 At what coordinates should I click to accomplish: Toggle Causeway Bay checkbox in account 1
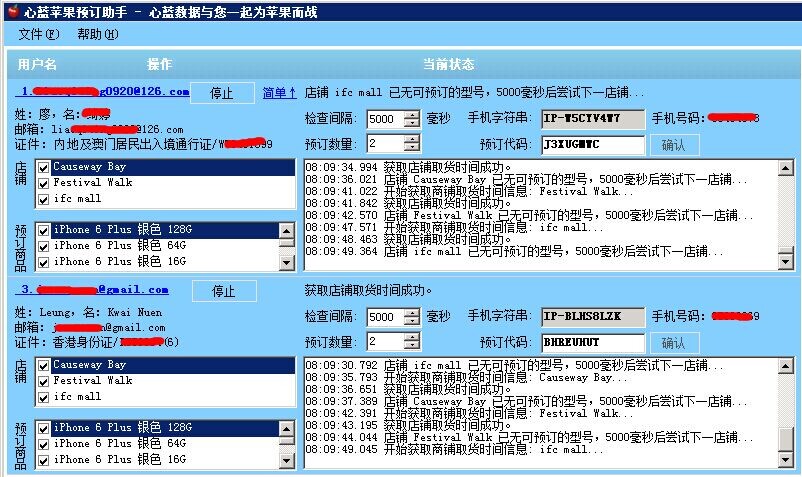click(43, 167)
